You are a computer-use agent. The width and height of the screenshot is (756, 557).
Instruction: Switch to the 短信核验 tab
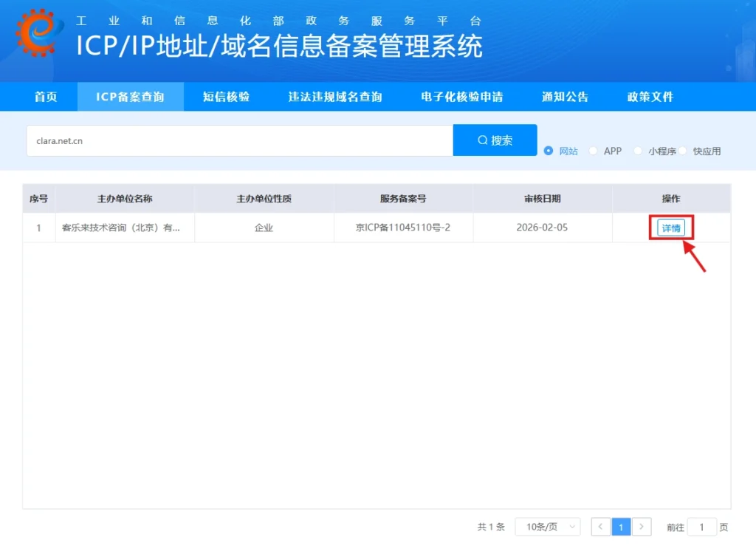(x=225, y=97)
